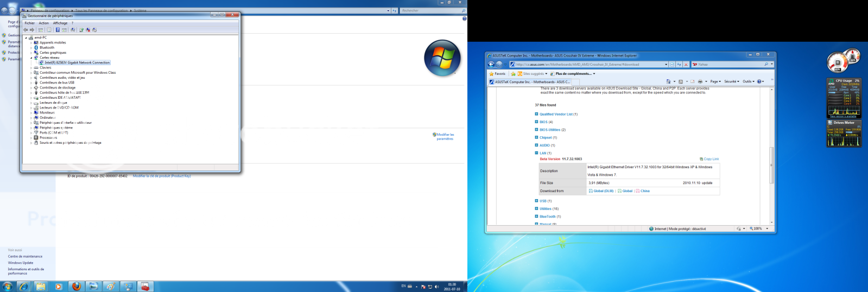Click the Help icon in Device Manager toolbar
This screenshot has height=292, width=868.
[58, 30]
